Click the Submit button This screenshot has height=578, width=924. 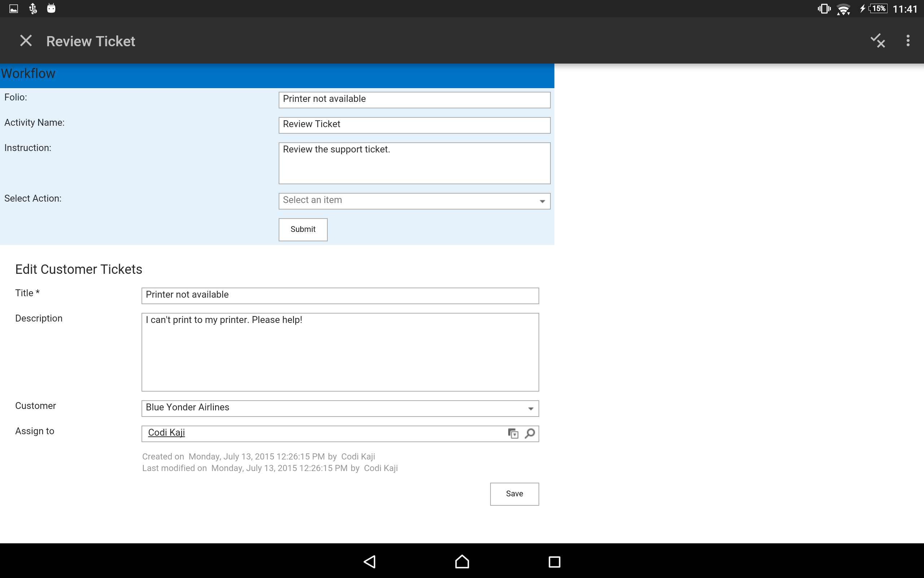click(x=303, y=229)
